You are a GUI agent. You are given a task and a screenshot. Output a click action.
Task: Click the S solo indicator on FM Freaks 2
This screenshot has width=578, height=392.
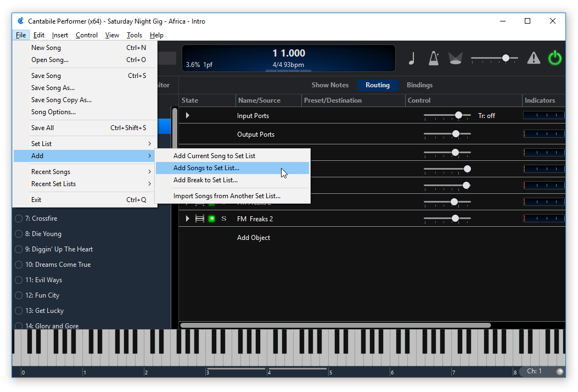(224, 219)
